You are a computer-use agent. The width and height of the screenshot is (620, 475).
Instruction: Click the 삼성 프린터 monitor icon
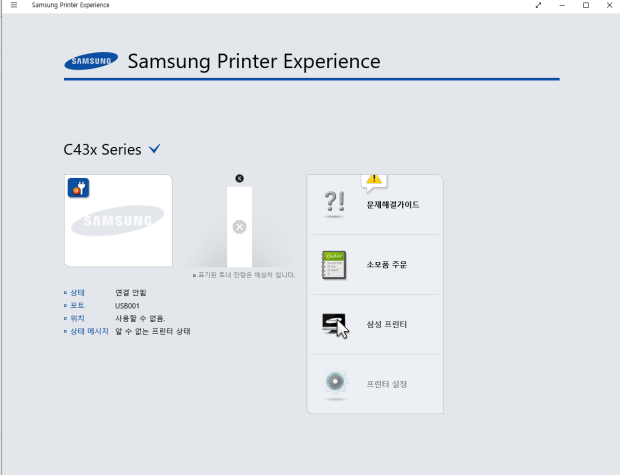pos(335,325)
